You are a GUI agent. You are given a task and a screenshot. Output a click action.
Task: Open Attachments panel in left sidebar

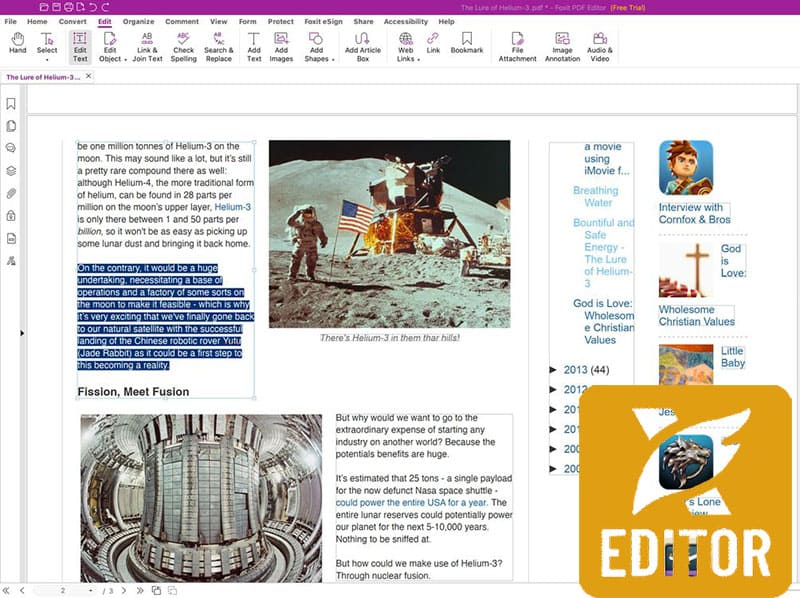coord(11,193)
